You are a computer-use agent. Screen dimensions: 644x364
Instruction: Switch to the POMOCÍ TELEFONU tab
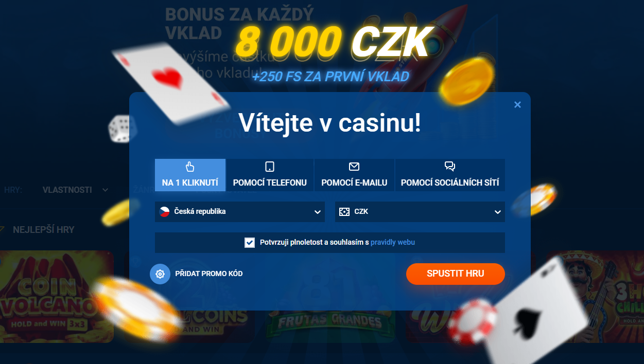click(x=270, y=175)
